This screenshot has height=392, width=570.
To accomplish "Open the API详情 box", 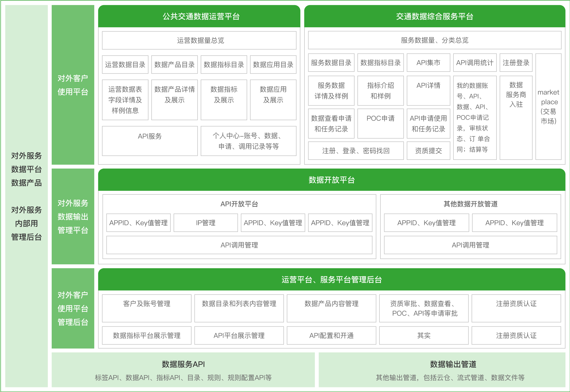I will (x=428, y=91).
